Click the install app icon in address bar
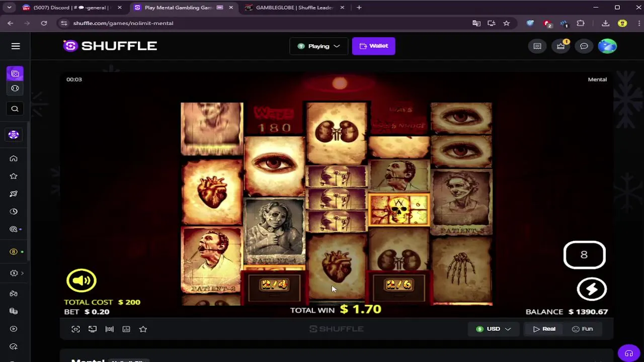644x362 pixels. pos(492,23)
